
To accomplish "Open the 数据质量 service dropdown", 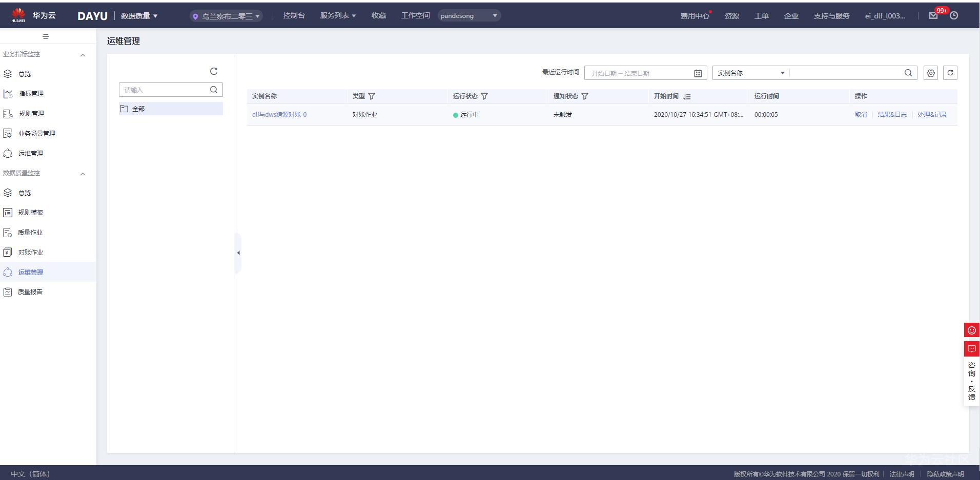I will 139,16.
